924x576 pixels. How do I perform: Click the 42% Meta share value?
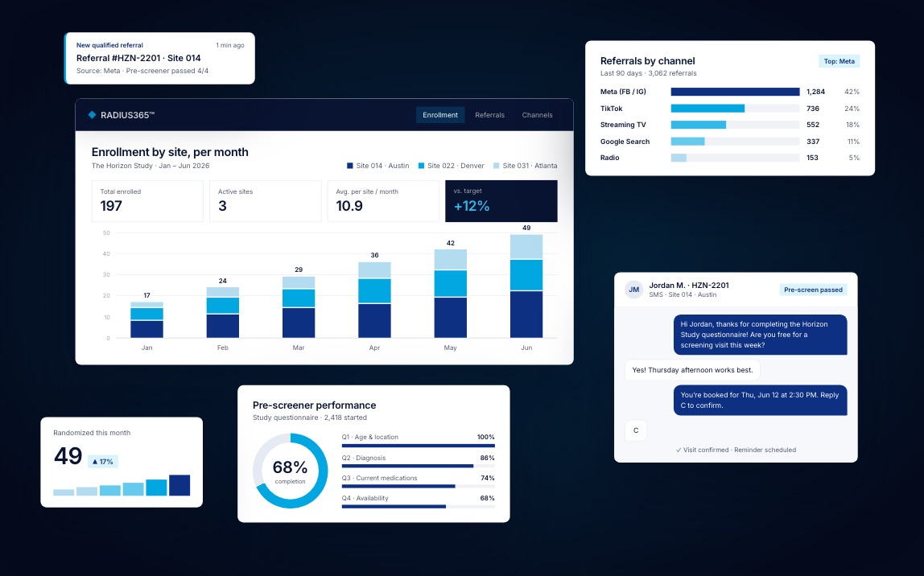click(852, 92)
